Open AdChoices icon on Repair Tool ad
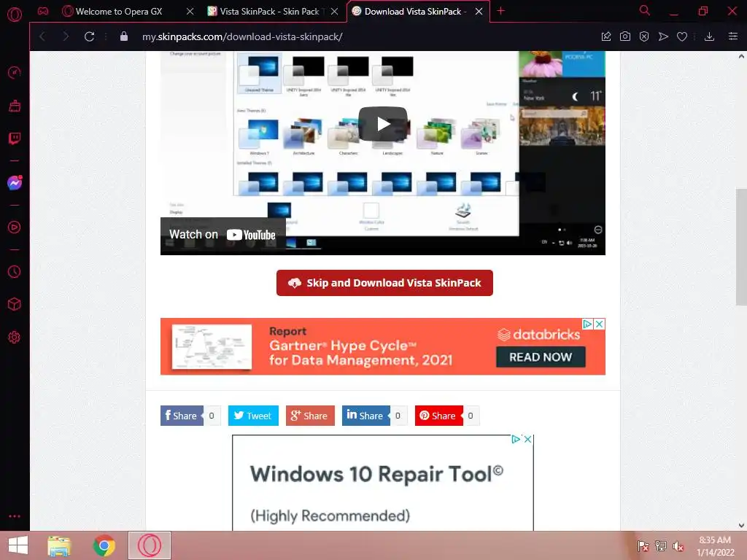 click(516, 440)
